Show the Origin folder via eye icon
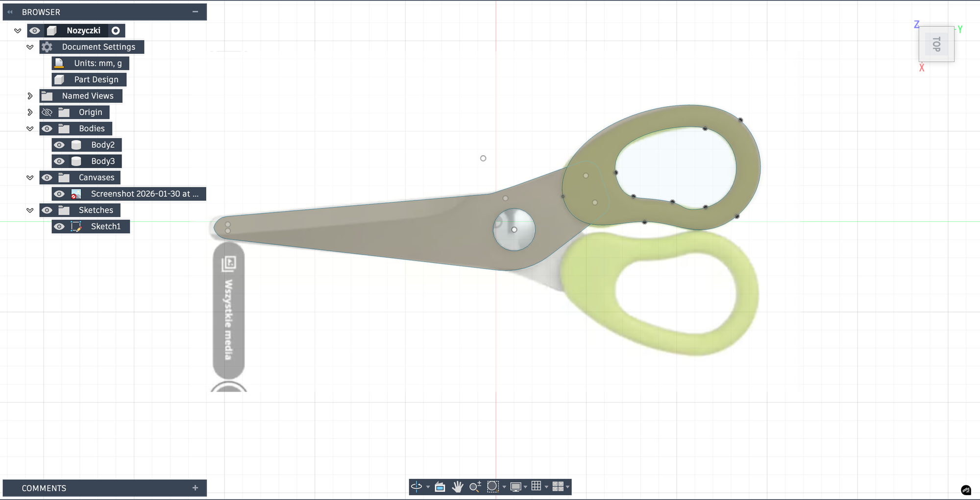Image resolution: width=980 pixels, height=500 pixels. (47, 112)
